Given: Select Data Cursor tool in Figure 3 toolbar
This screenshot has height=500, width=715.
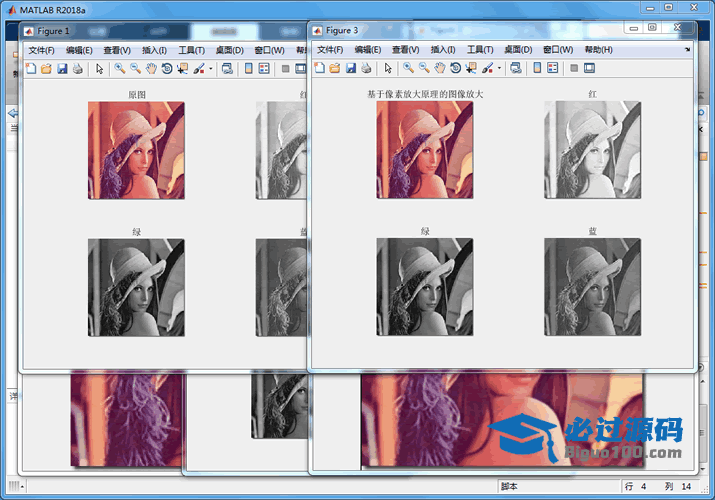Looking at the screenshot, I should (471, 68).
